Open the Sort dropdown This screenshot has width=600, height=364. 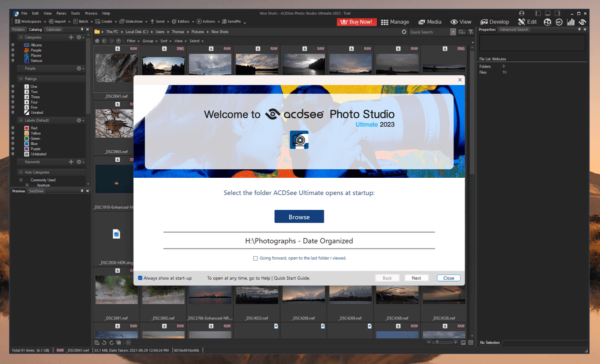tap(165, 40)
